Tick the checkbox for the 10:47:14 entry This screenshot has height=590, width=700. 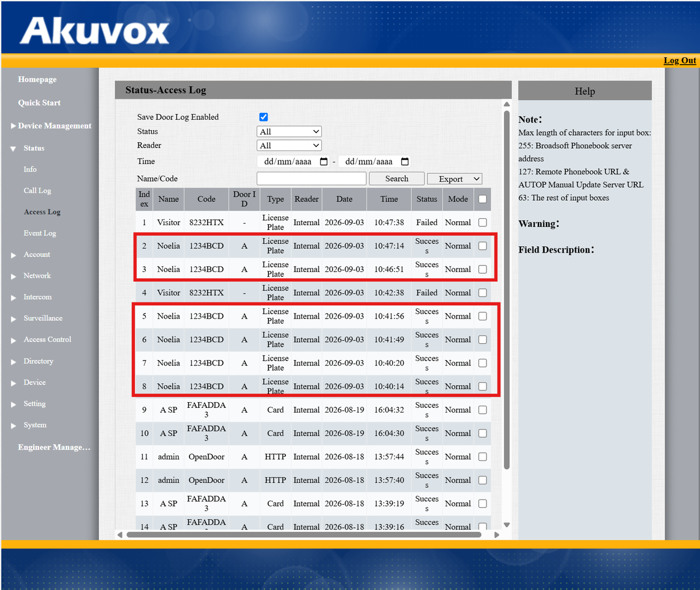tap(482, 246)
